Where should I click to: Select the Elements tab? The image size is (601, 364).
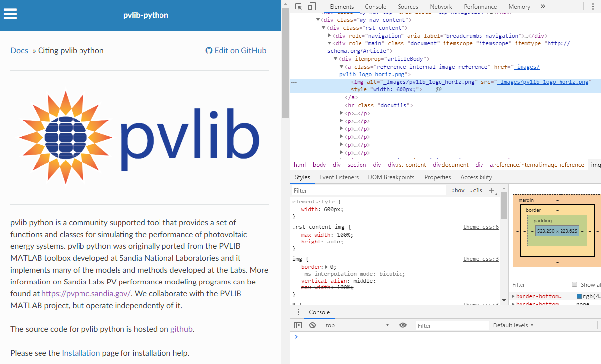pyautogui.click(x=342, y=6)
